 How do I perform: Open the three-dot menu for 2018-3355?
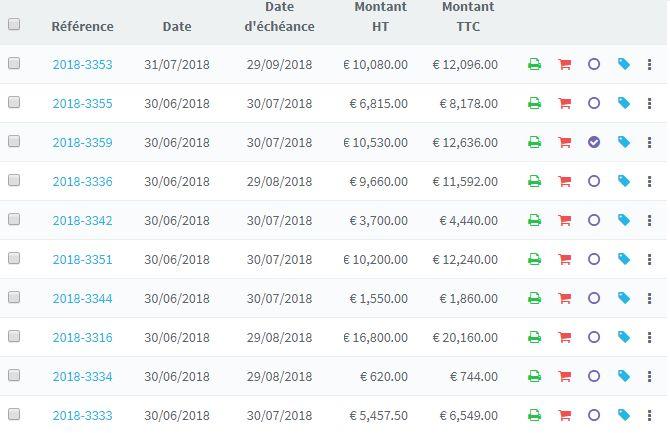tap(650, 104)
